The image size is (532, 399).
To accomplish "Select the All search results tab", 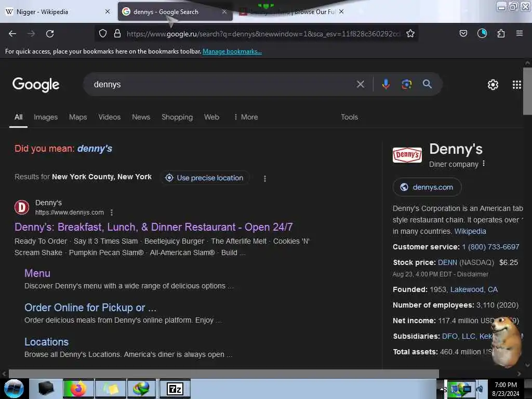I will point(18,117).
